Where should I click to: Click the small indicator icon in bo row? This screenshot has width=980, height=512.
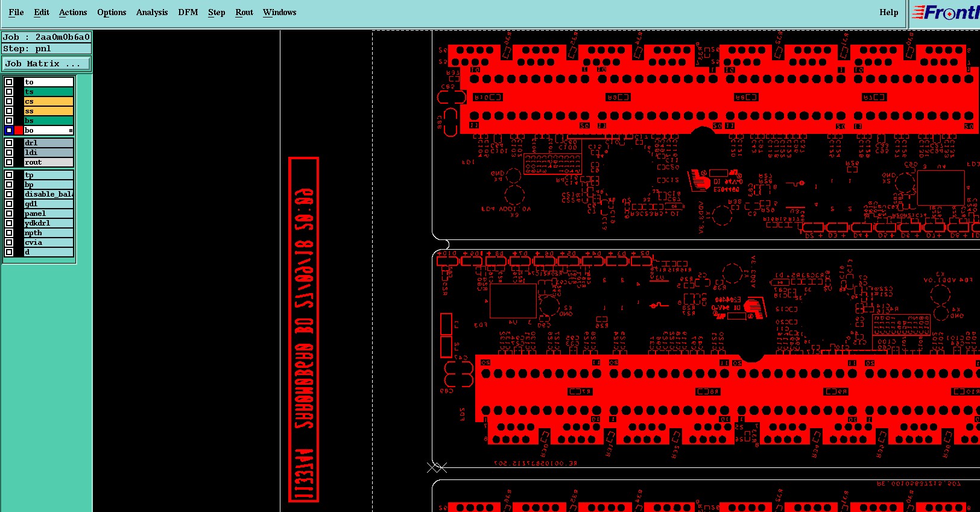[x=71, y=130]
